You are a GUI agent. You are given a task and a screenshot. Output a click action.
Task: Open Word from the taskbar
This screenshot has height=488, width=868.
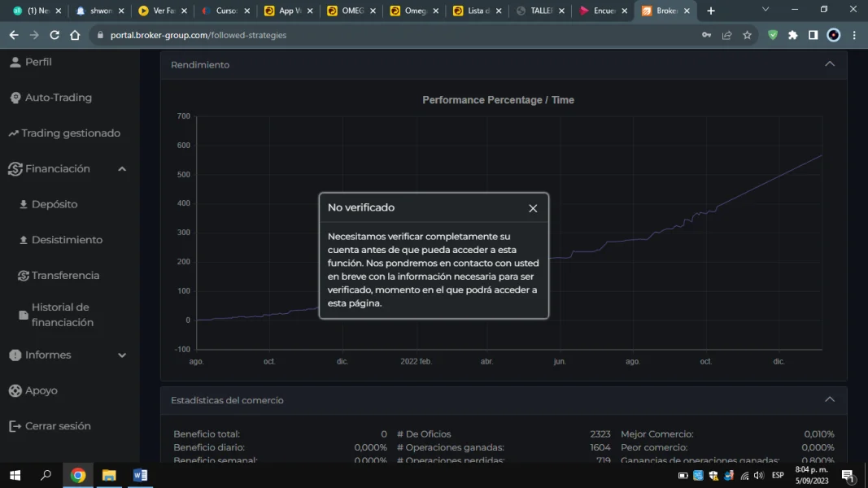point(140,475)
